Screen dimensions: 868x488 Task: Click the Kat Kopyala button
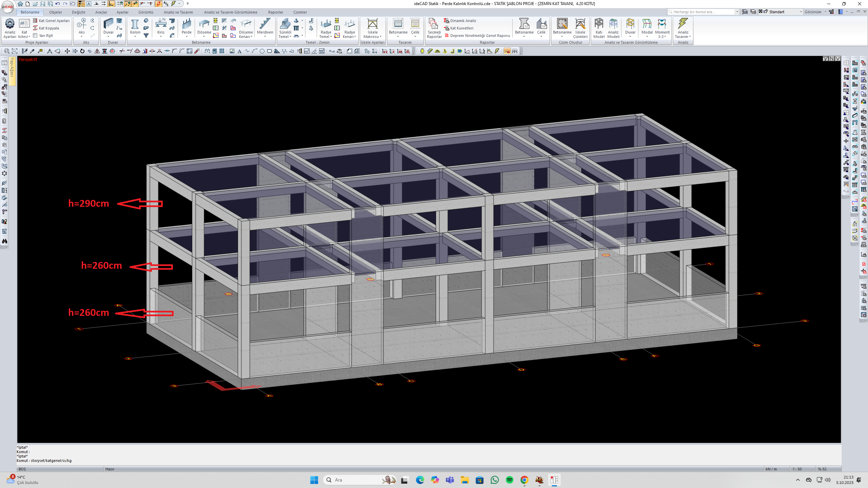tap(49, 28)
